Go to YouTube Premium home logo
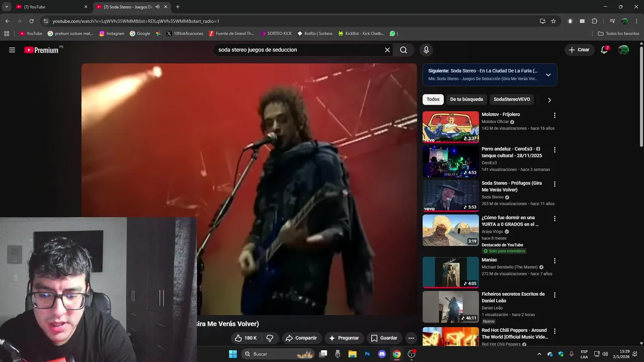Image resolution: width=644 pixels, height=362 pixels. click(x=41, y=50)
